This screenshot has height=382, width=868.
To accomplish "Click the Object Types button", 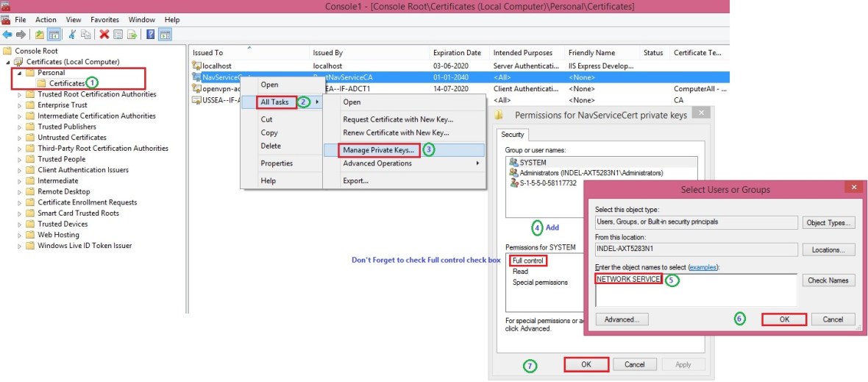I will click(830, 222).
